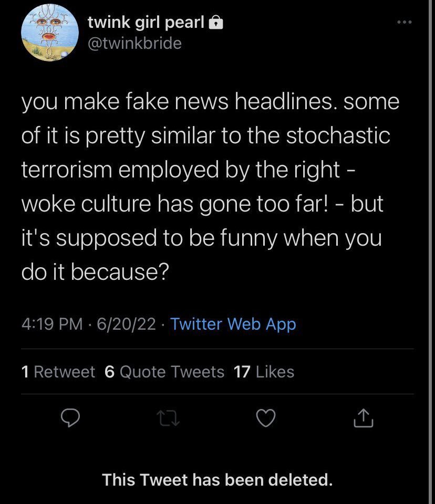Click the Twitter Web App source link
435x504 pixels.
tap(233, 324)
